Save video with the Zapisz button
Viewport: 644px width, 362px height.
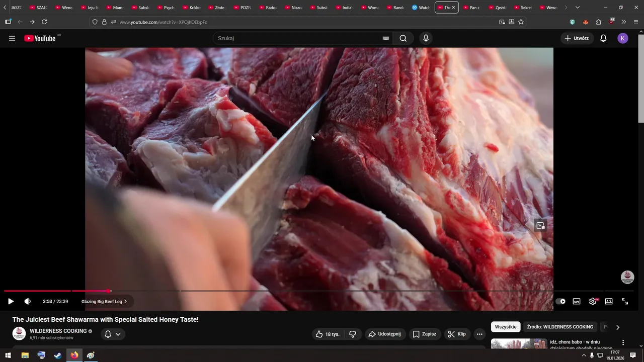[424, 334]
